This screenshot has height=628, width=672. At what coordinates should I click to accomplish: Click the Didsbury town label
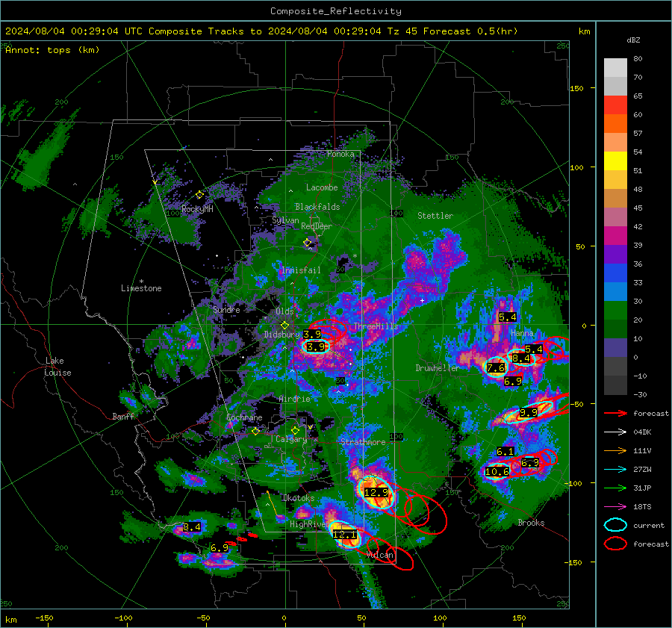pos(282,335)
